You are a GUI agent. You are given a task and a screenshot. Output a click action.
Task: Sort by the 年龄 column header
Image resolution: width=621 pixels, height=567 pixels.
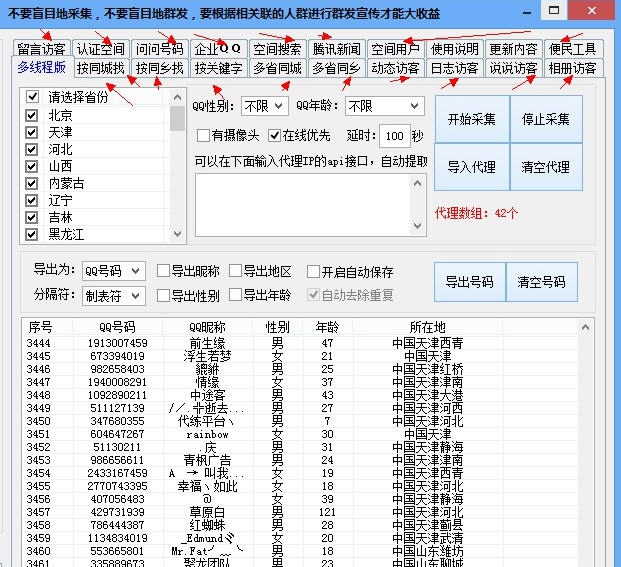click(x=327, y=327)
